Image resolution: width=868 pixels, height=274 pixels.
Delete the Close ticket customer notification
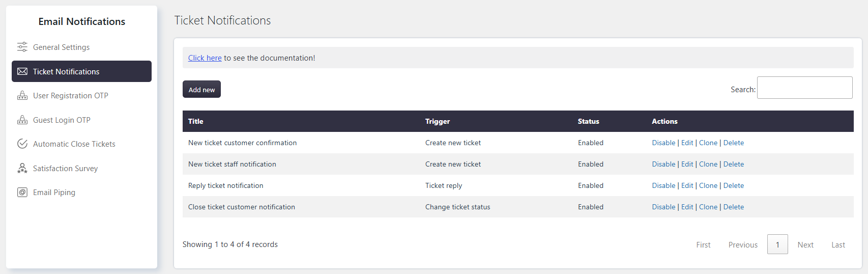coord(734,207)
